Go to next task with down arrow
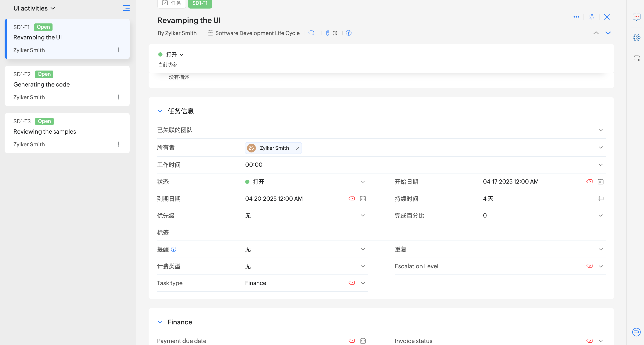The image size is (644, 345). pos(608,33)
